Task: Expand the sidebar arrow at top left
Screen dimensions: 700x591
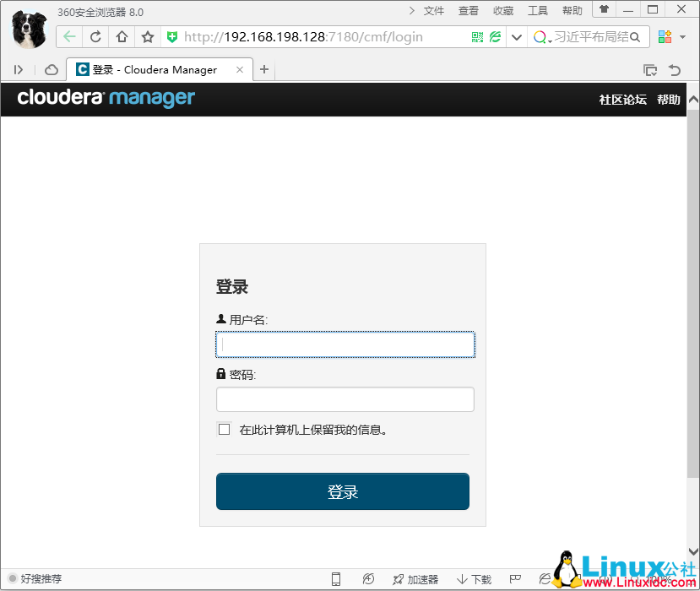Action: coord(17,69)
